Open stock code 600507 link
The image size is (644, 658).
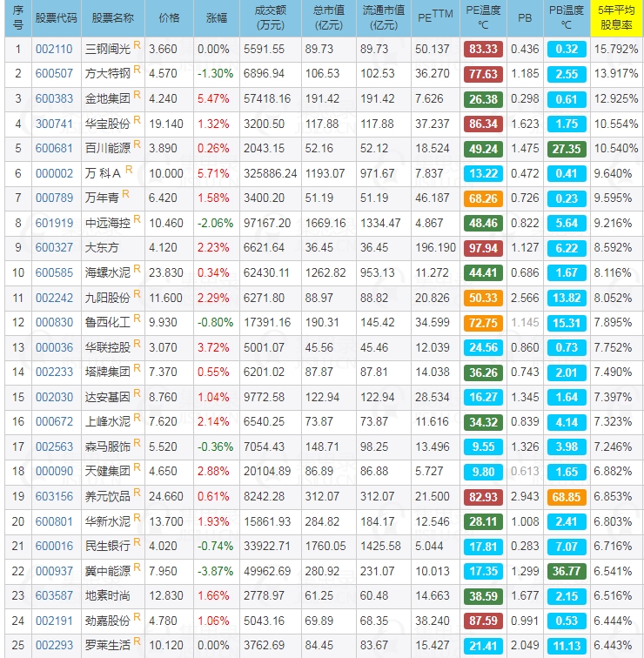(x=54, y=74)
